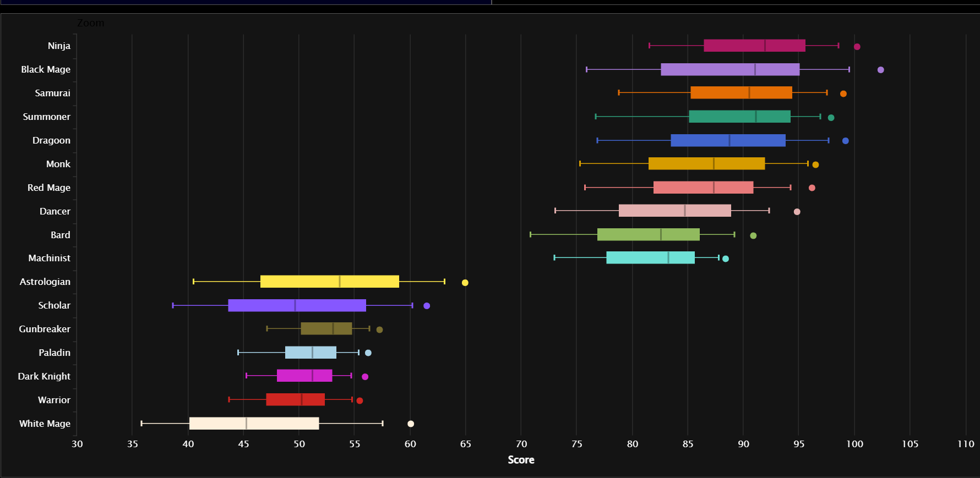
Task: Click the Dark Knight axis label
Action: [44, 376]
